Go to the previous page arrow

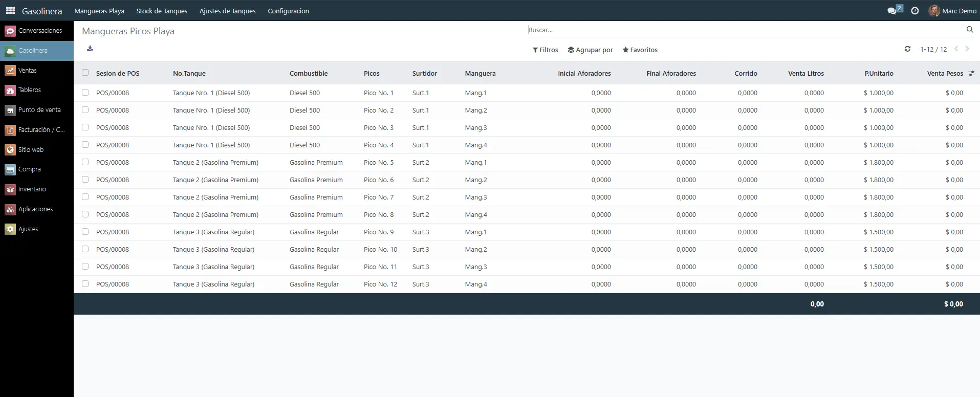pos(956,49)
